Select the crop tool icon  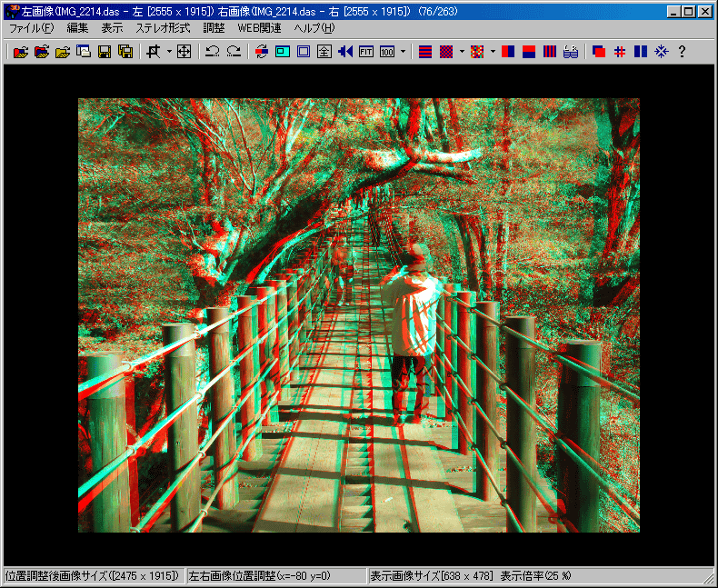[x=154, y=52]
